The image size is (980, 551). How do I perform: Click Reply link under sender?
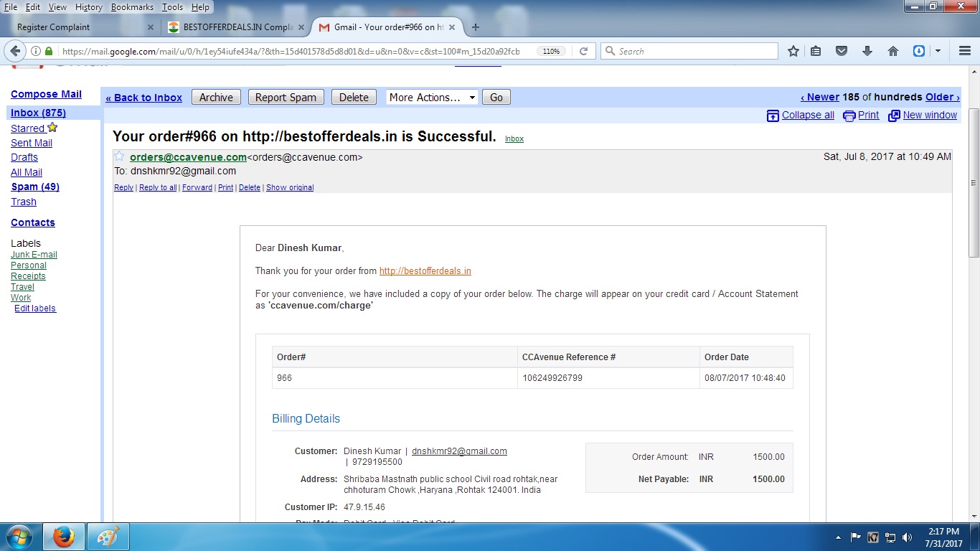pyautogui.click(x=123, y=187)
